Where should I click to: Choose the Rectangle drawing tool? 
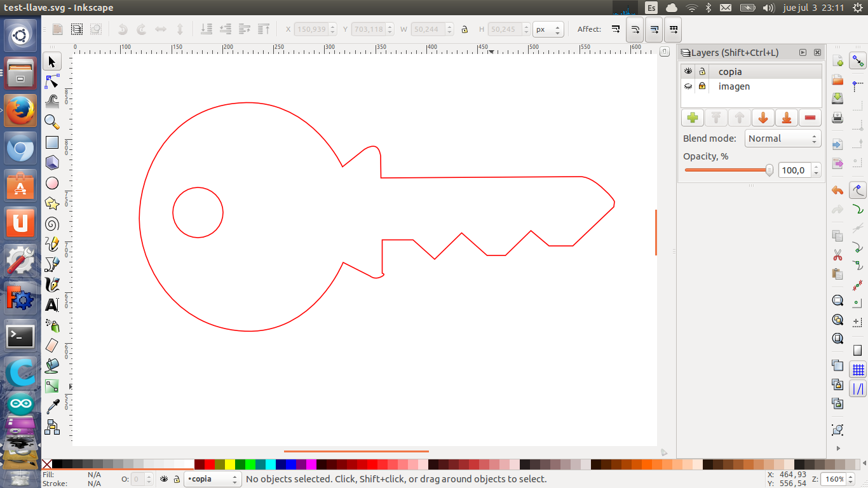[52, 143]
